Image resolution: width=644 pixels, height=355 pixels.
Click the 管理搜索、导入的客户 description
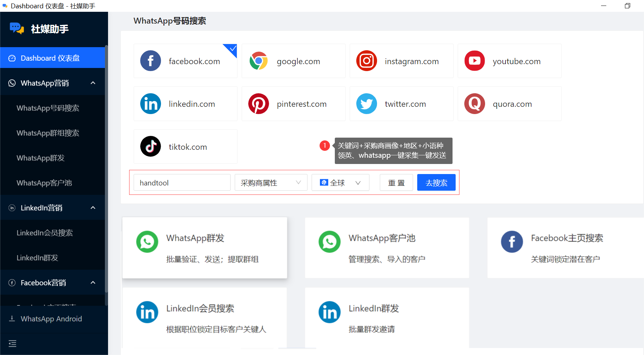387,259
